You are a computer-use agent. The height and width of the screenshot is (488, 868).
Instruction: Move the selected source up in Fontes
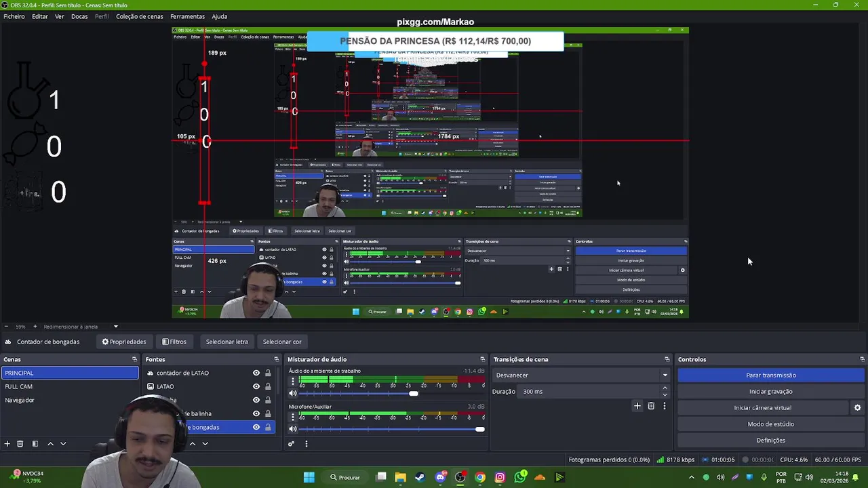coord(192,444)
